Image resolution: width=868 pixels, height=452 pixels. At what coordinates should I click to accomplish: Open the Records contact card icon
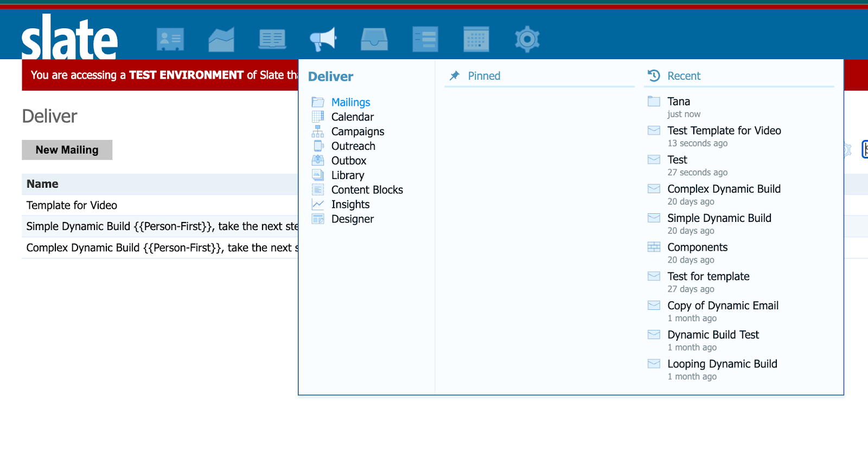[x=170, y=39]
